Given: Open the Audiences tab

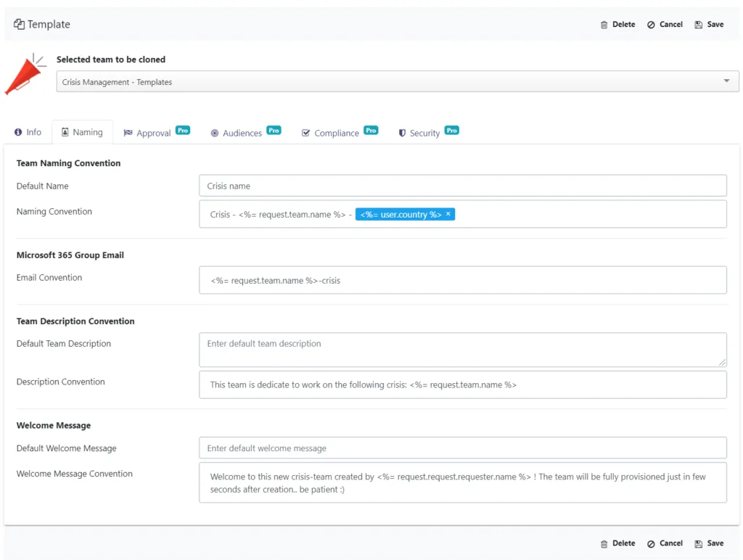Looking at the screenshot, I should (245, 132).
